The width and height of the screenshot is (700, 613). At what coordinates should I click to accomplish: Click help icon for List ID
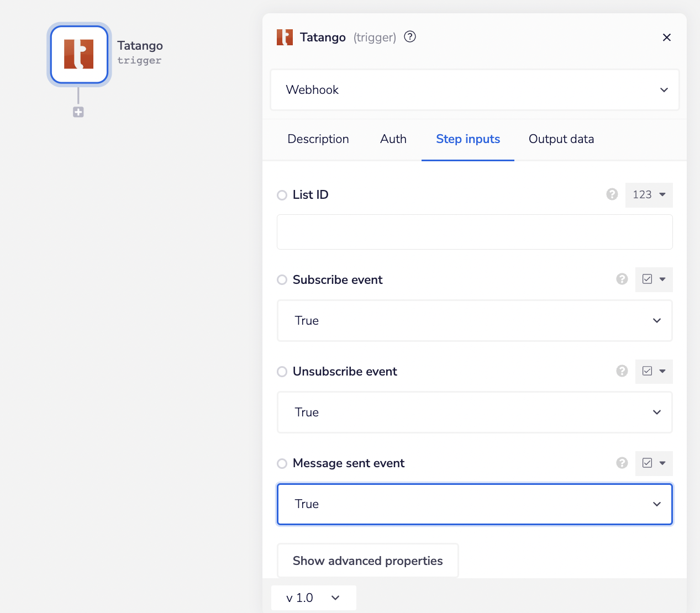(612, 194)
